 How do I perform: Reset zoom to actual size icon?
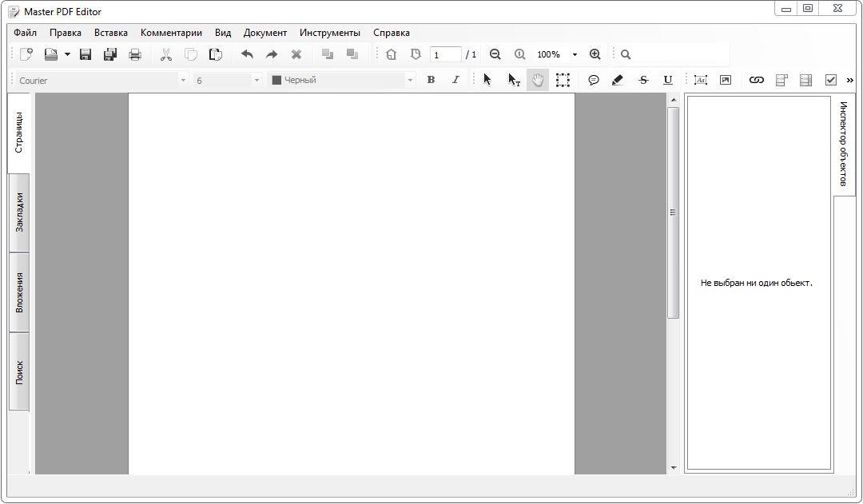(519, 54)
